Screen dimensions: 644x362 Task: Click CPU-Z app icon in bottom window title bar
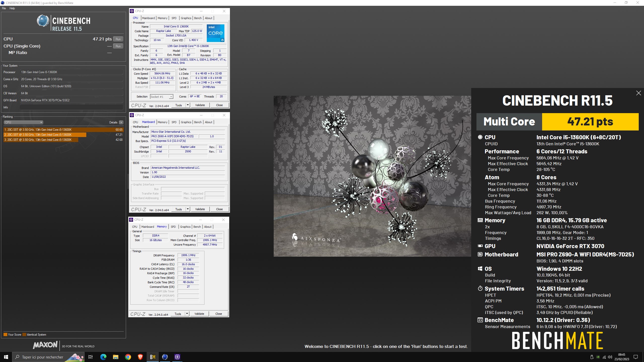pos(131,220)
